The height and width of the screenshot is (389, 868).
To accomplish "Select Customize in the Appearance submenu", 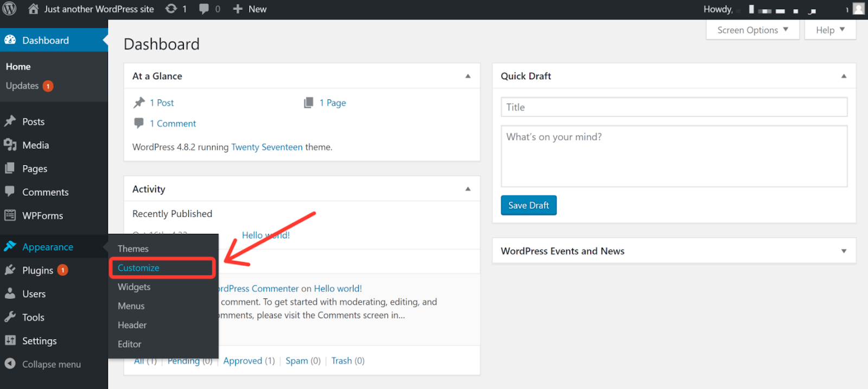I will 139,268.
